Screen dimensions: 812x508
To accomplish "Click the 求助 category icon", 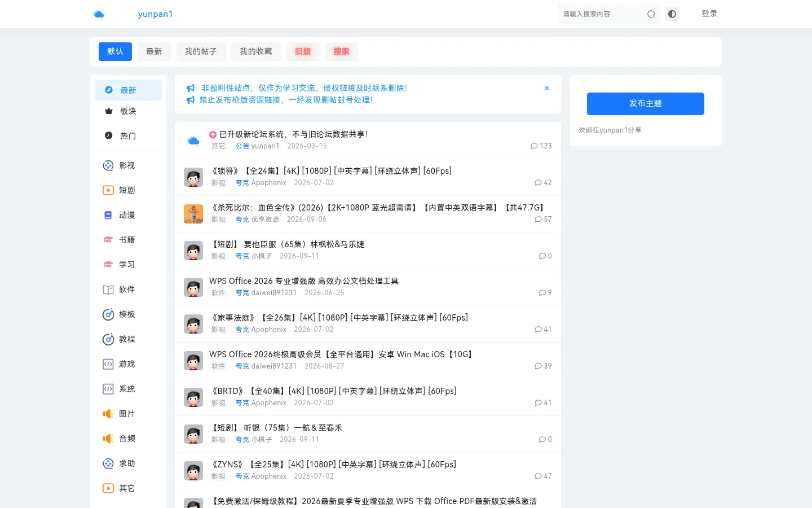I will click(108, 463).
